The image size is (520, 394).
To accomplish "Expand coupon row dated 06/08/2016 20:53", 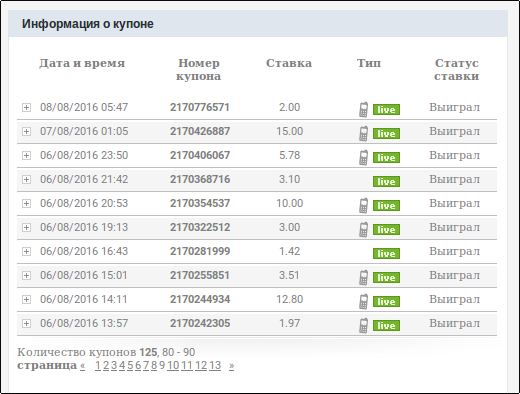I will [x=26, y=203].
